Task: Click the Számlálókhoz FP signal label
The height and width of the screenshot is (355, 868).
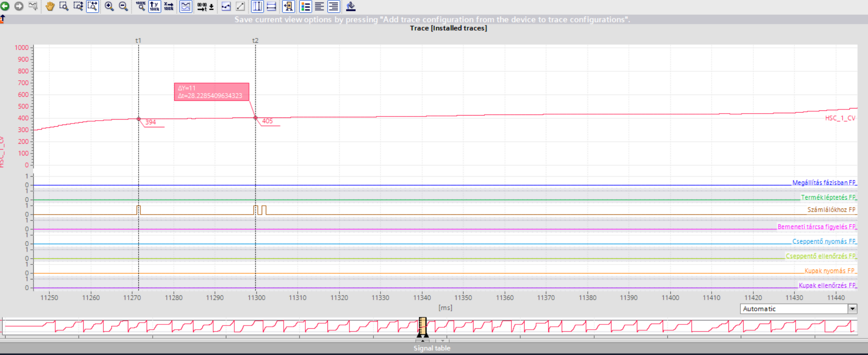Action: click(831, 209)
